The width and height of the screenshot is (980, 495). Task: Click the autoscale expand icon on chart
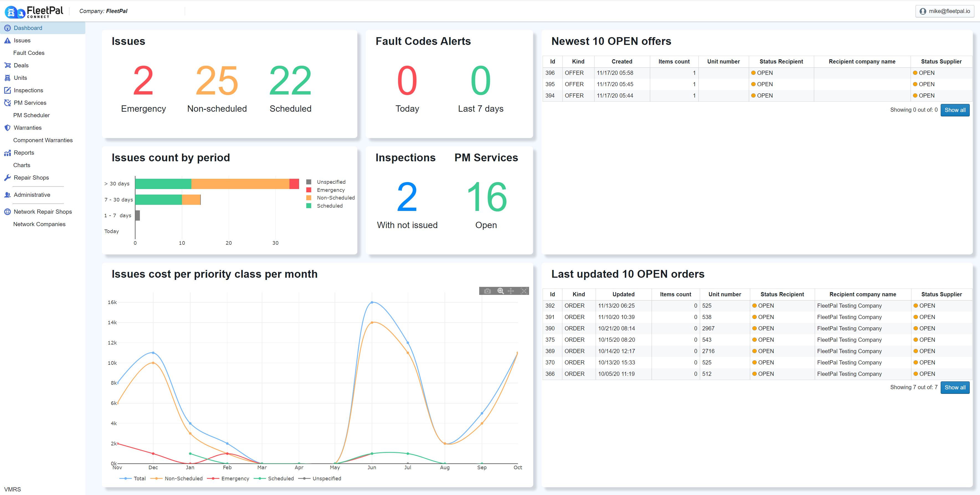(x=524, y=291)
